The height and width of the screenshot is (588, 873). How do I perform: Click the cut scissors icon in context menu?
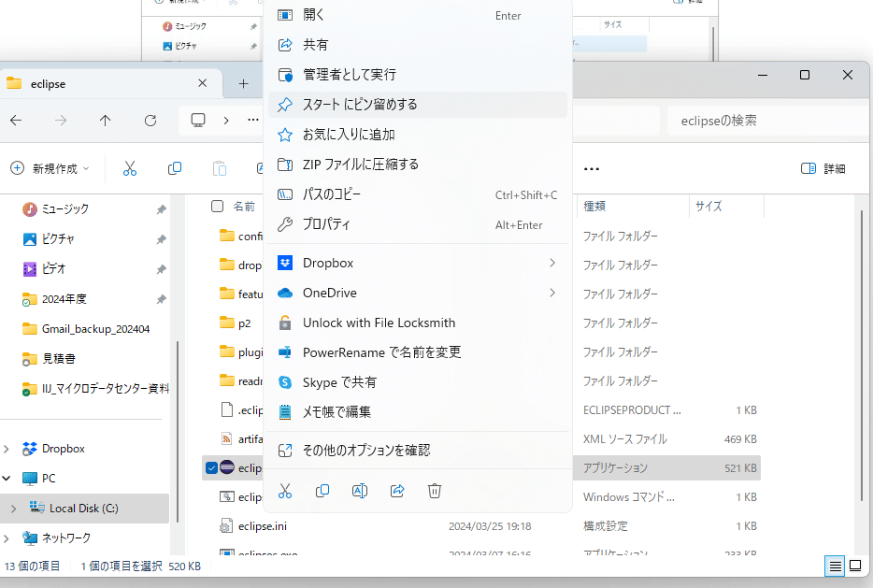285,491
